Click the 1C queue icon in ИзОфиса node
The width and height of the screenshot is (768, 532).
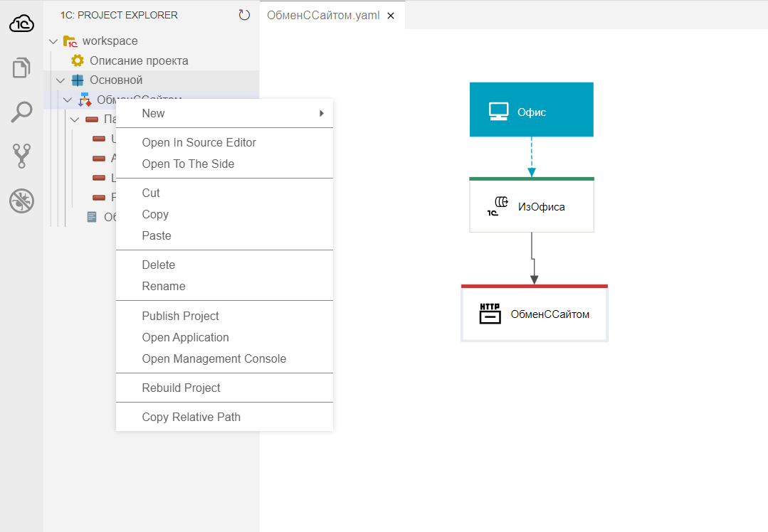[x=498, y=206]
